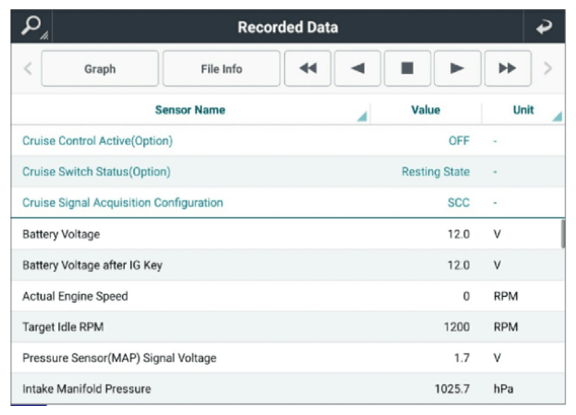This screenshot has height=415, width=576.
Task: Step backward with the left triangle button
Action: [357, 69]
